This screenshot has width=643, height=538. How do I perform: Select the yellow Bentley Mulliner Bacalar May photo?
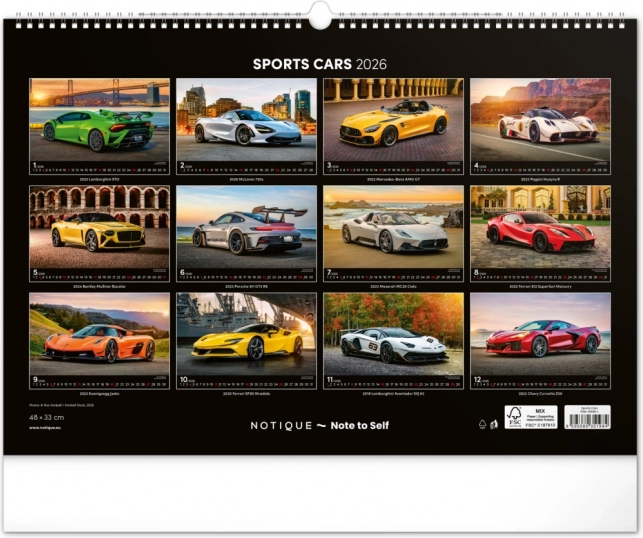99,226
